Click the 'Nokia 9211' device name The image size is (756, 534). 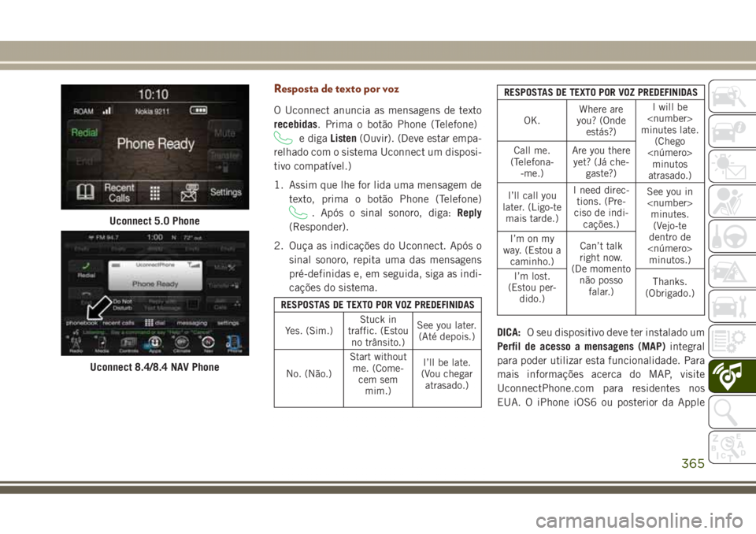152,111
